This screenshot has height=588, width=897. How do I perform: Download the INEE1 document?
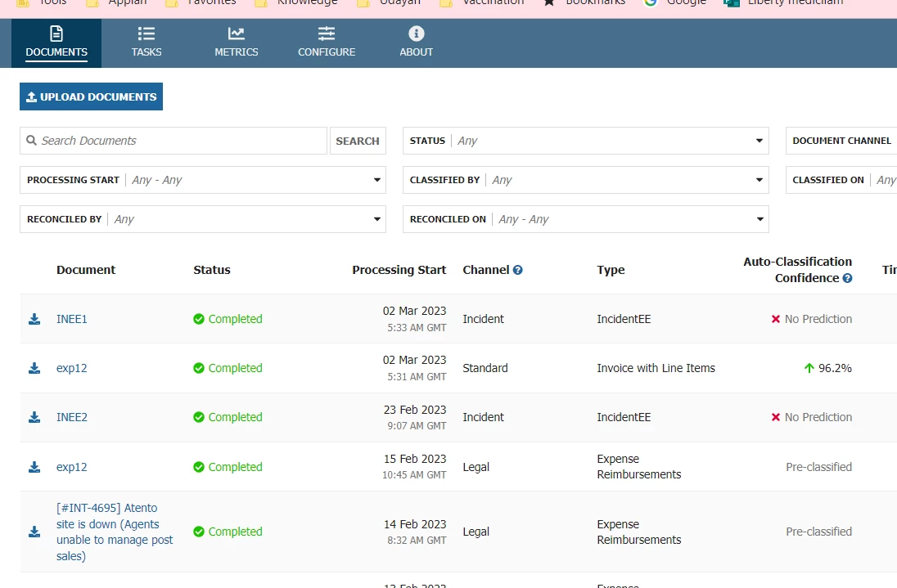click(x=34, y=319)
